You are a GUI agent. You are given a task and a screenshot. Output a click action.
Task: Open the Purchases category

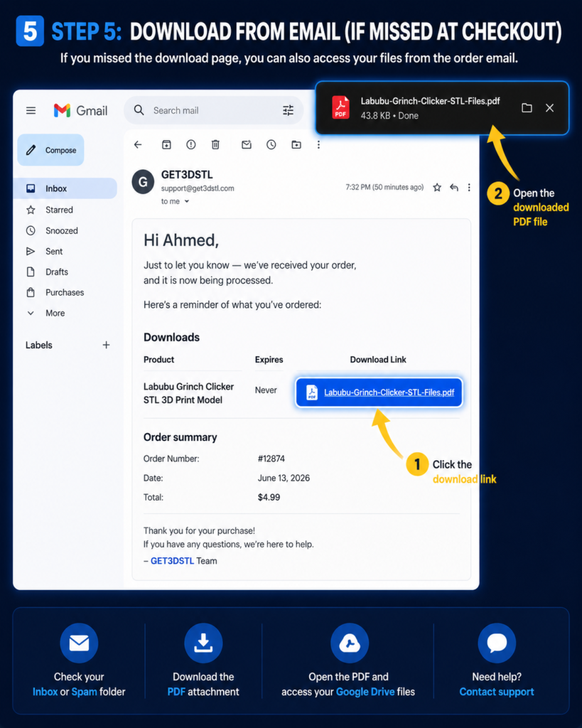[x=65, y=292]
